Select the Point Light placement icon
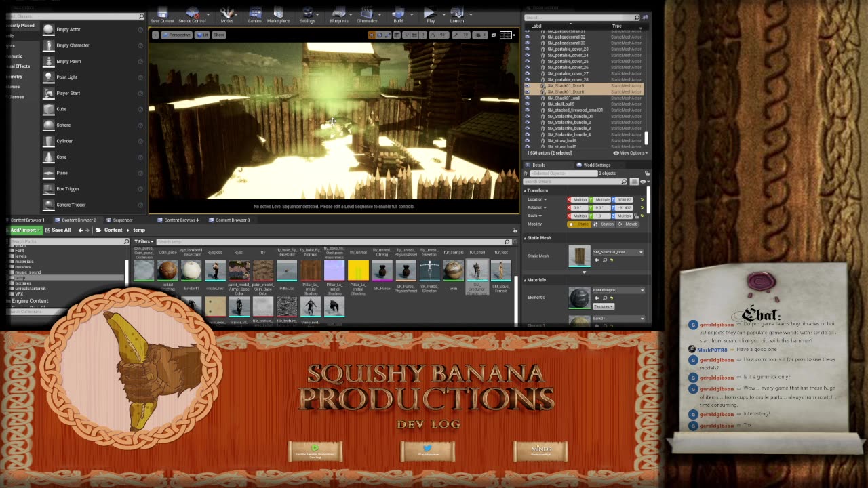 coord(48,77)
